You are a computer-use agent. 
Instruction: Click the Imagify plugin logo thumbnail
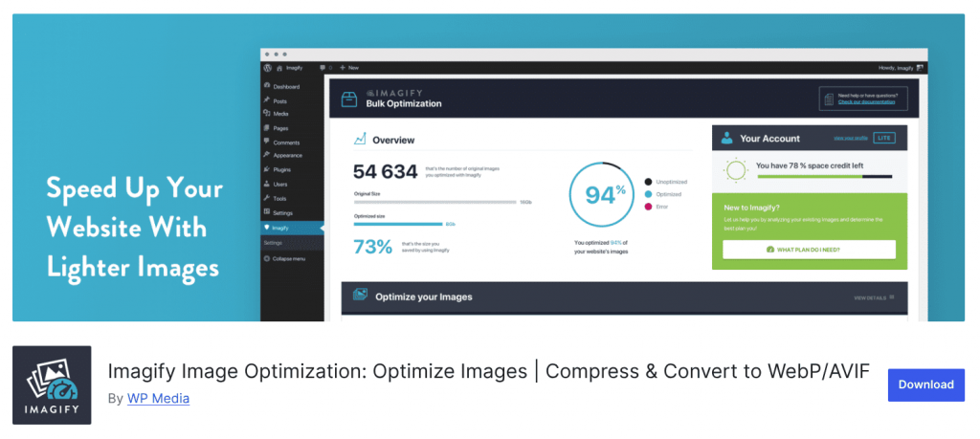point(52,385)
